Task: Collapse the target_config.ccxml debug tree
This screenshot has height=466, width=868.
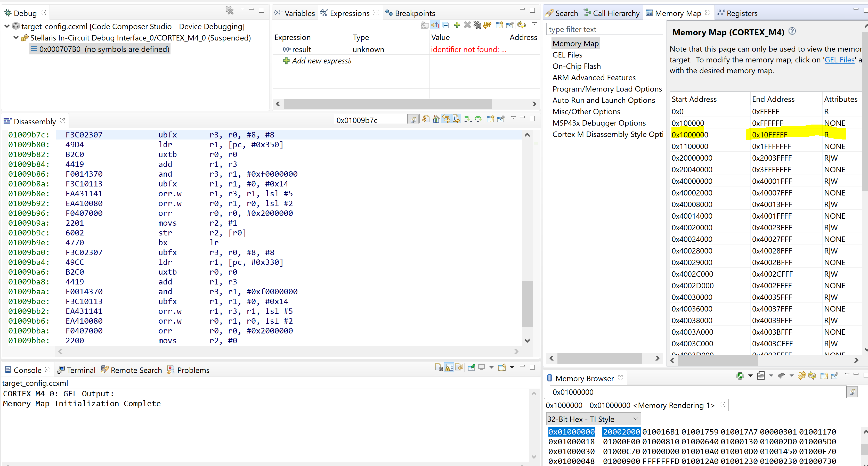Action: point(6,26)
